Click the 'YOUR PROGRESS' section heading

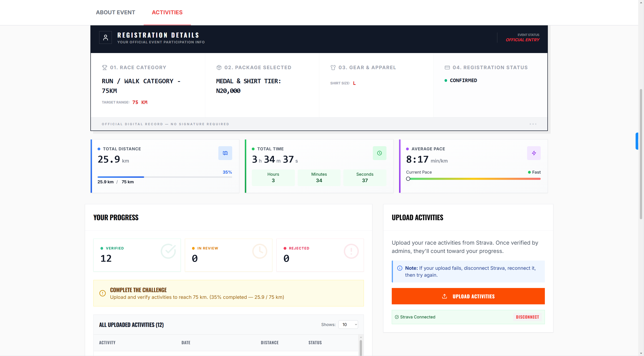click(116, 217)
